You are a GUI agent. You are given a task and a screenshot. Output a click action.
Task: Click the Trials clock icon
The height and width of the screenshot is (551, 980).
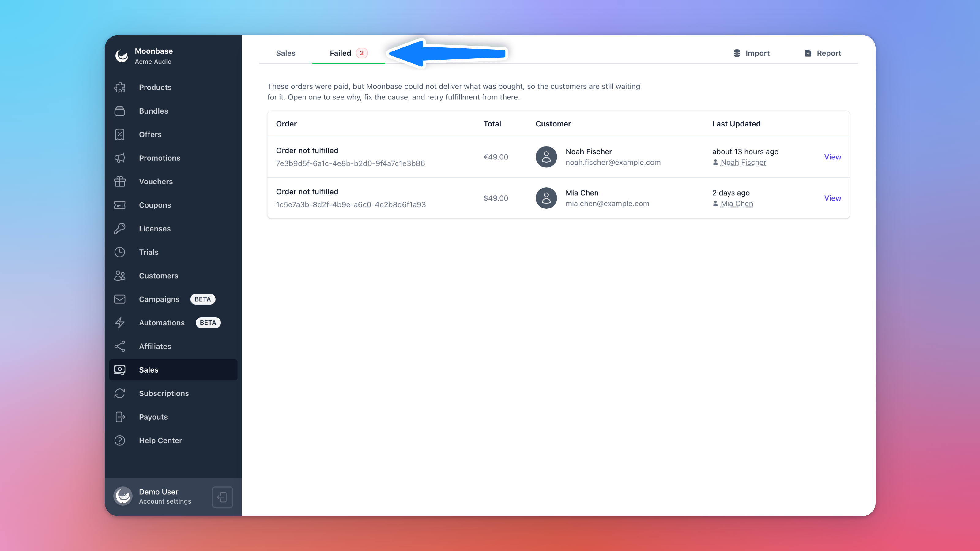click(120, 252)
